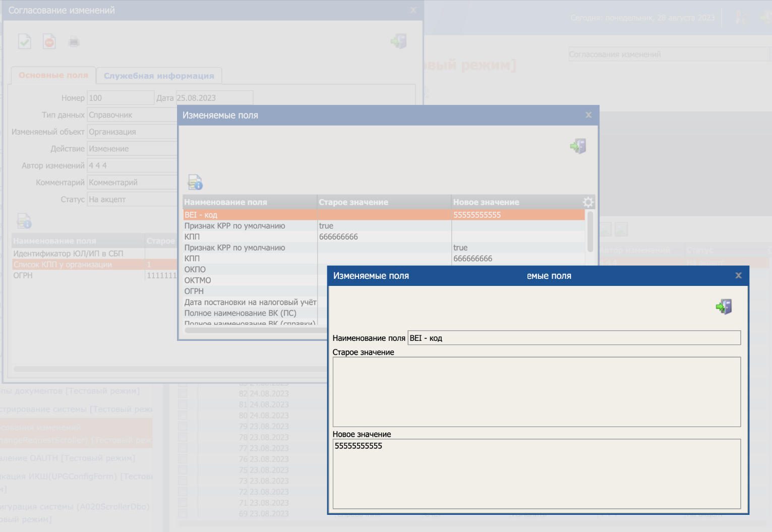Viewport: 772px width, 532px height.
Task: Tick checkbox for row 80 in background list
Action: tap(183, 416)
